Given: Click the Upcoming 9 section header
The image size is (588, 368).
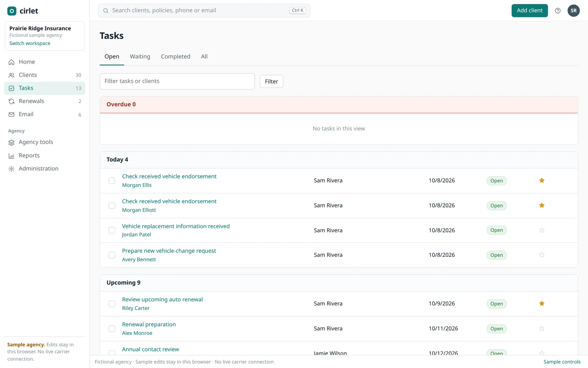Looking at the screenshot, I should tap(339, 283).
